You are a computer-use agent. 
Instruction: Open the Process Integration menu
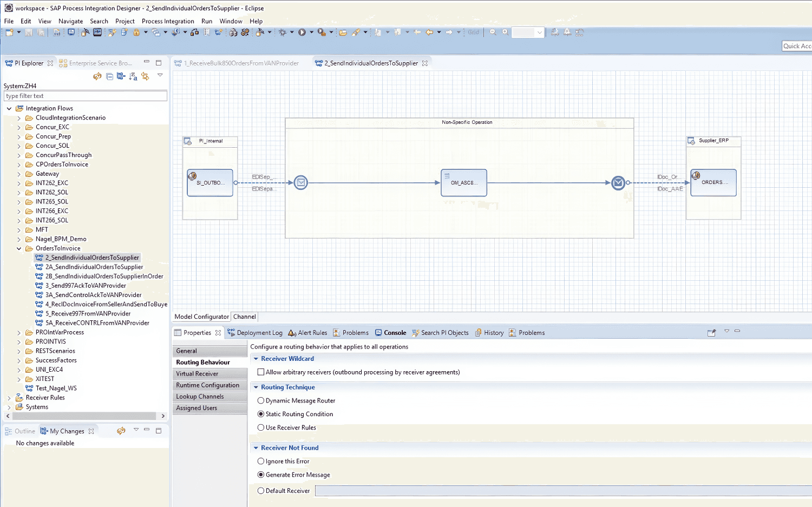168,21
